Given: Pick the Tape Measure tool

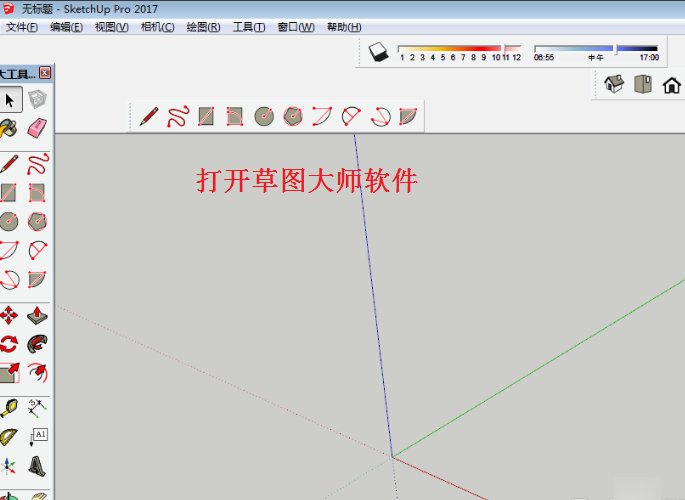Looking at the screenshot, I should (9, 408).
